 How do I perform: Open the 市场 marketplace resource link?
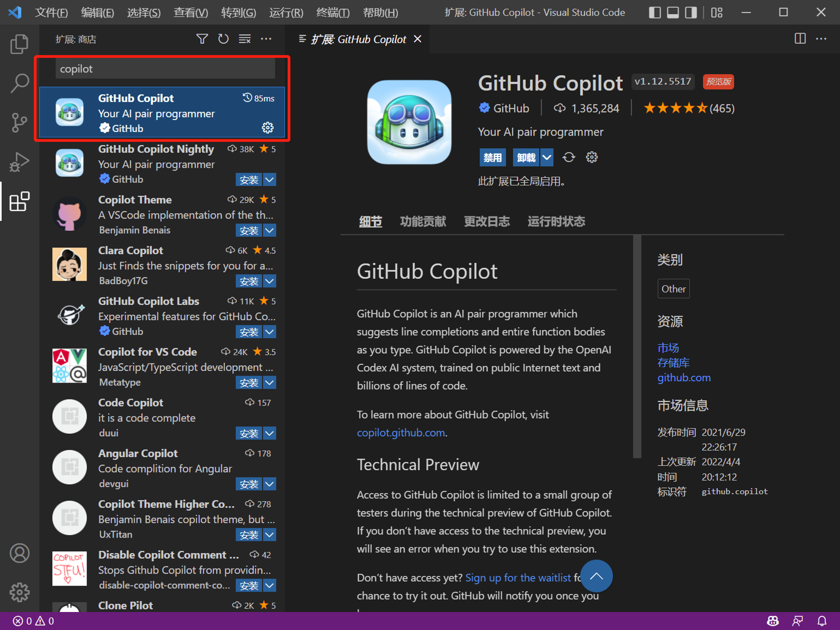(668, 348)
